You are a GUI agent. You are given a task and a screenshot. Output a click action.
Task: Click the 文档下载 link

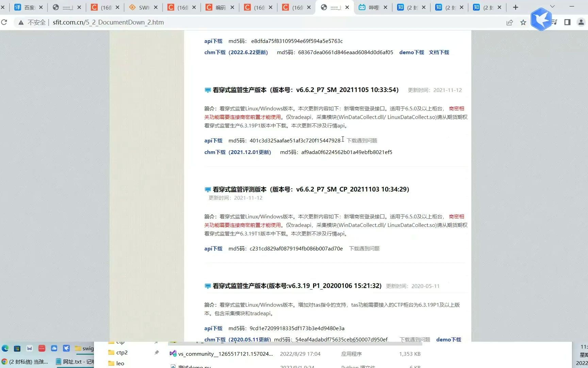click(x=439, y=52)
